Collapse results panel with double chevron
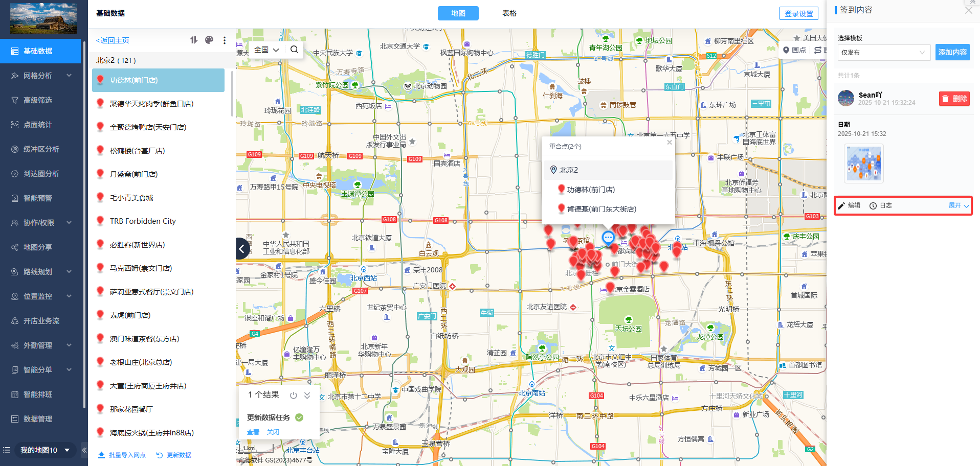980x466 pixels. point(307,395)
